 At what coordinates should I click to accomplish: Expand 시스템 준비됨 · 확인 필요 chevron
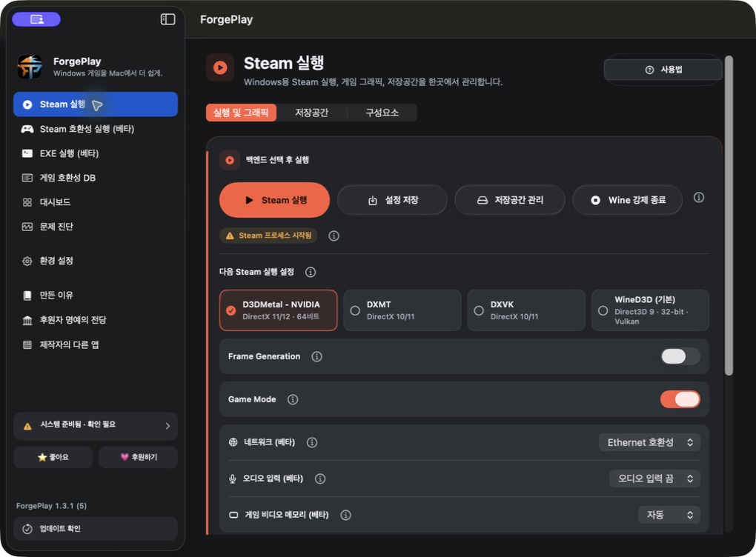pyautogui.click(x=168, y=426)
